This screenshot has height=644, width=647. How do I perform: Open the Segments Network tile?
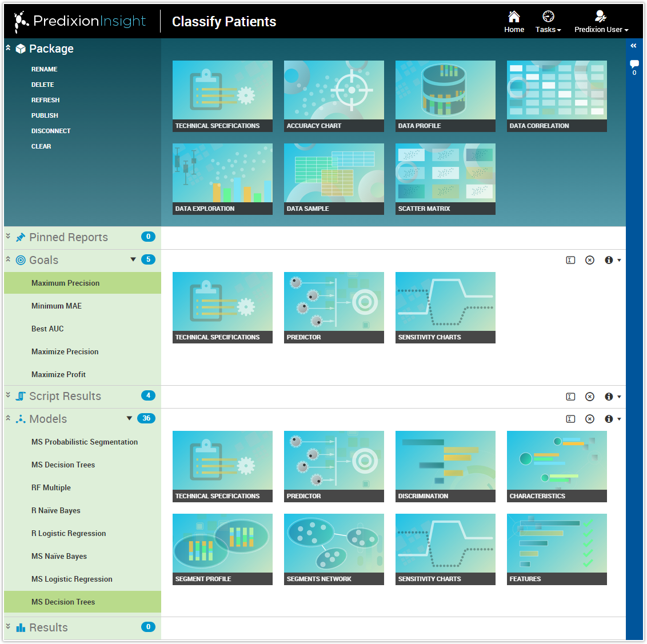pos(334,549)
